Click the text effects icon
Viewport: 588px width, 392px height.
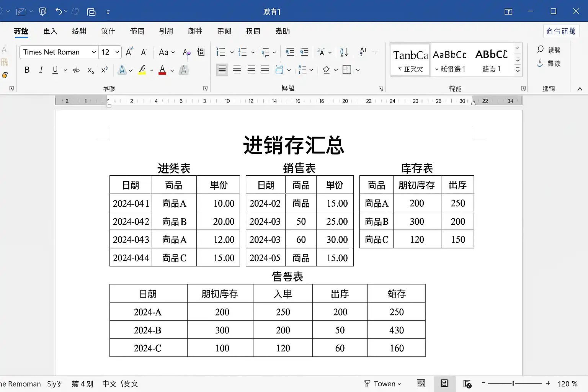(122, 70)
